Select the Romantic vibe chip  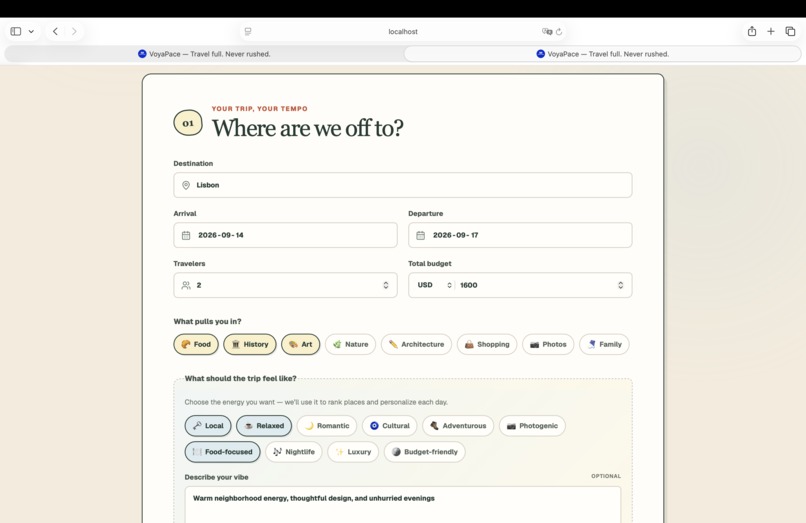[x=327, y=426]
